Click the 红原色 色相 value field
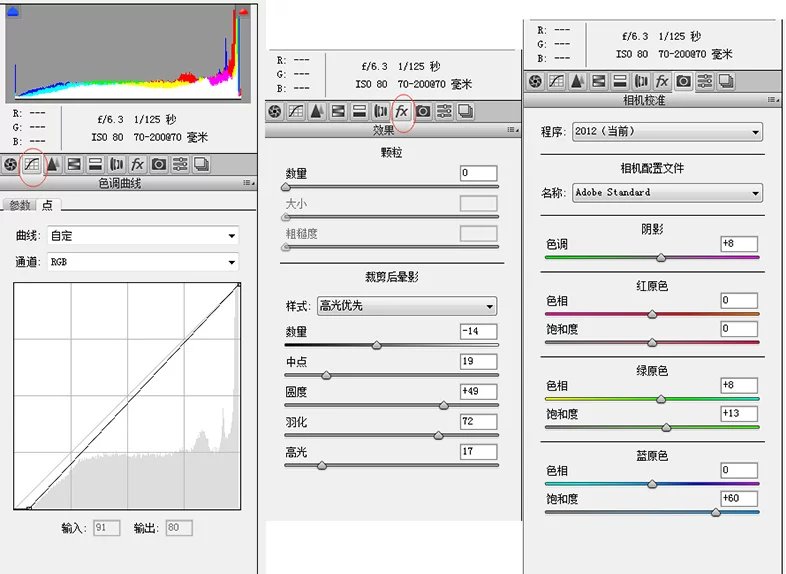 pos(739,300)
